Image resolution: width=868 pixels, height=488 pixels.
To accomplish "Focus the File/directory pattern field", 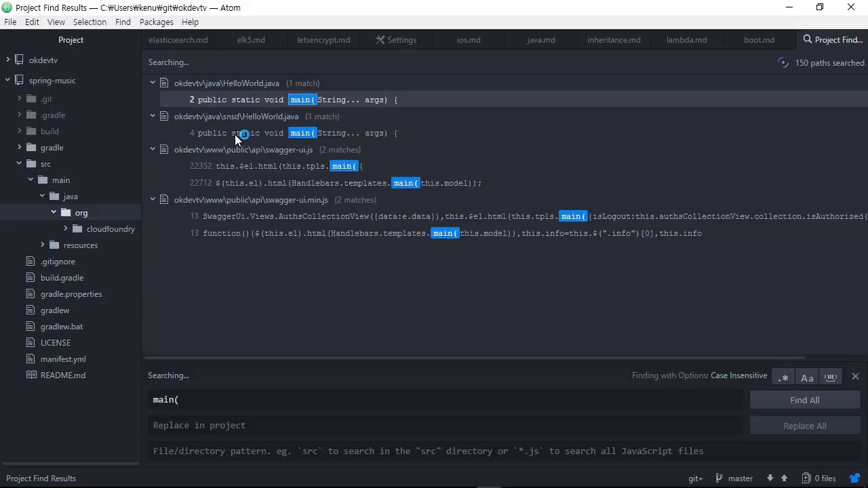I will coord(505,451).
